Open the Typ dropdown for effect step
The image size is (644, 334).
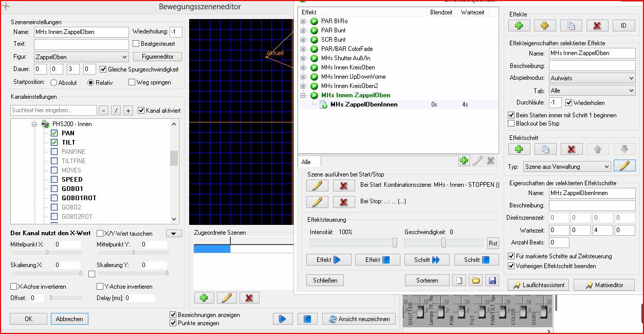tap(567, 166)
